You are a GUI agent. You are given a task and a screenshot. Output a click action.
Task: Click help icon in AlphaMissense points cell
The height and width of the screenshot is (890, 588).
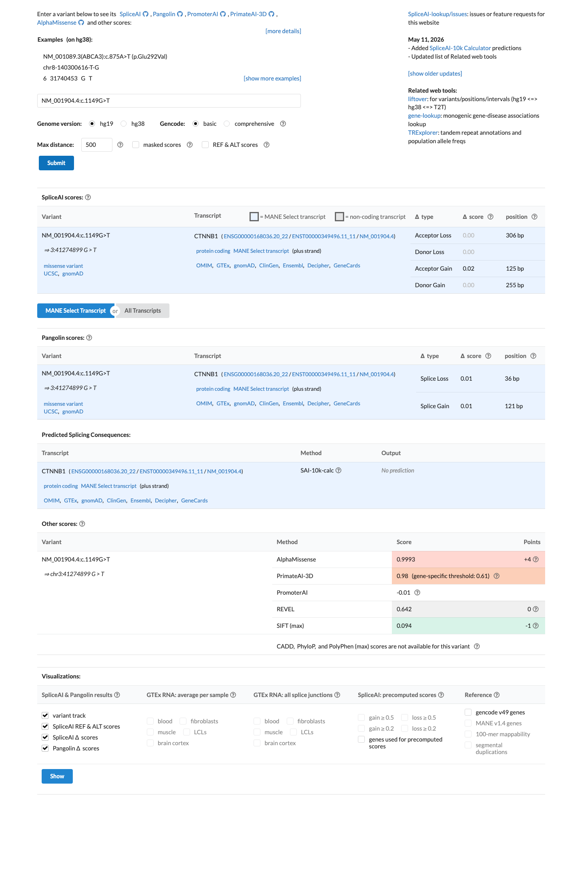click(x=536, y=559)
